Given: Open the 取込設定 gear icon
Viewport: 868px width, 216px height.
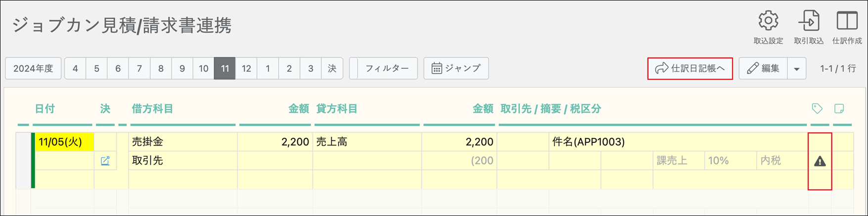Looking at the screenshot, I should click(768, 21).
